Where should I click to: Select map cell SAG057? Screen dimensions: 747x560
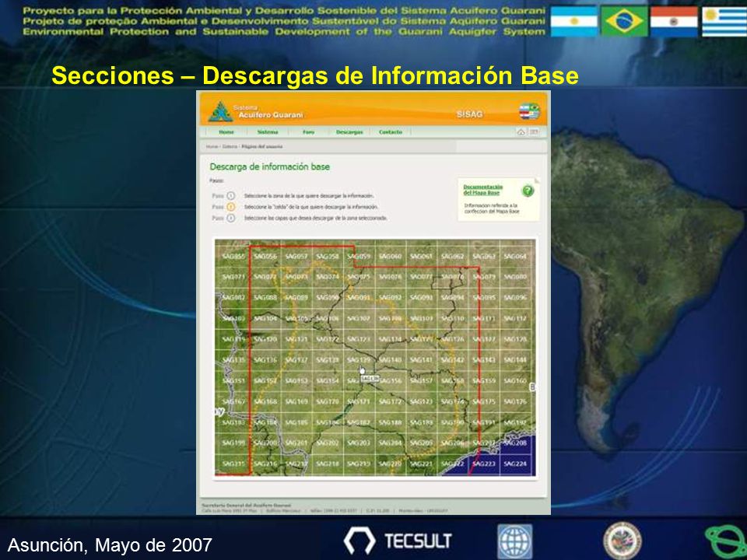pyautogui.click(x=296, y=256)
